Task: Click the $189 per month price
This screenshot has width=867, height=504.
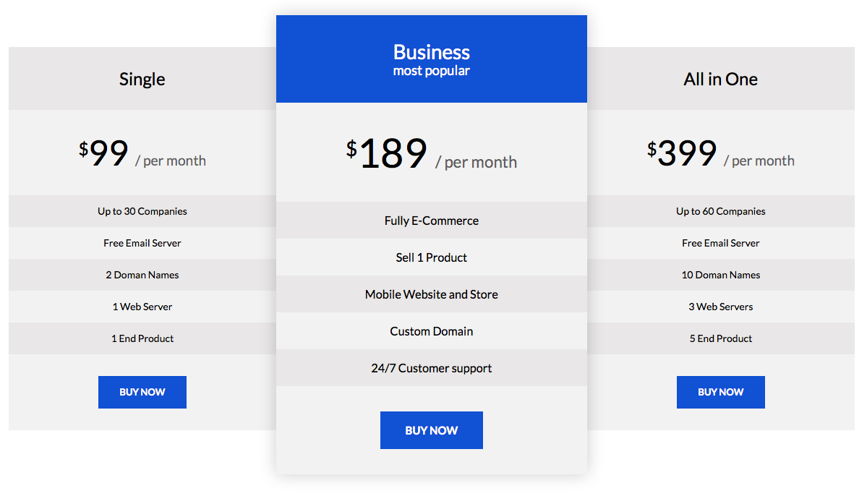Action: (431, 154)
